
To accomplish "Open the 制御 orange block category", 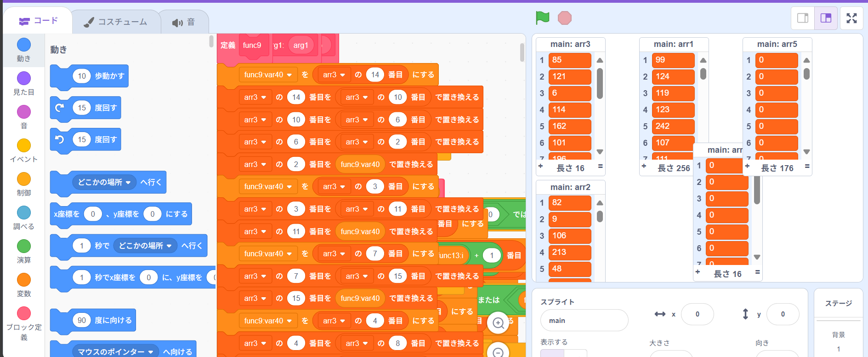I will coord(24,179).
